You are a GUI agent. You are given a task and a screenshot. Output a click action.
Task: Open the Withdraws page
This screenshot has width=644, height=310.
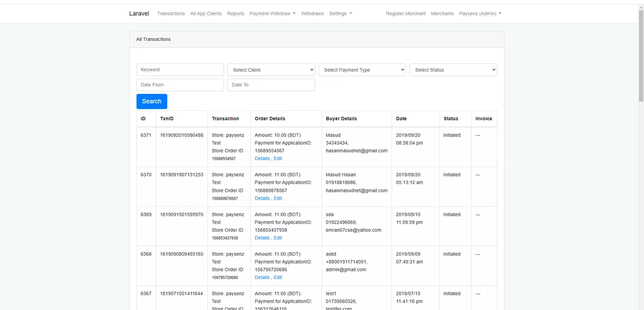point(312,14)
